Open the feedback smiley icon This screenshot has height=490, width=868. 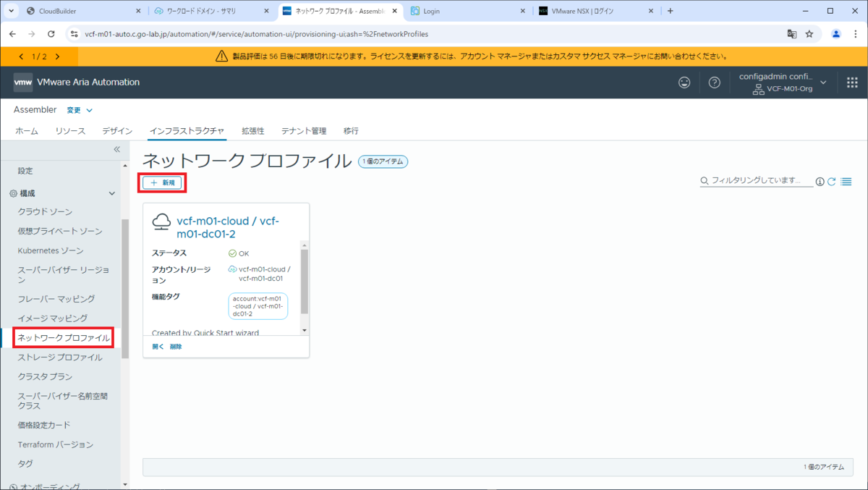pos(684,83)
